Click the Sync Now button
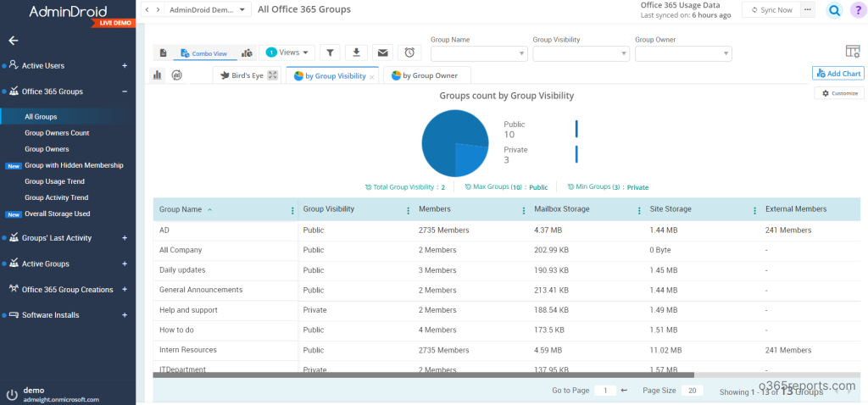The image size is (868, 405). point(771,9)
